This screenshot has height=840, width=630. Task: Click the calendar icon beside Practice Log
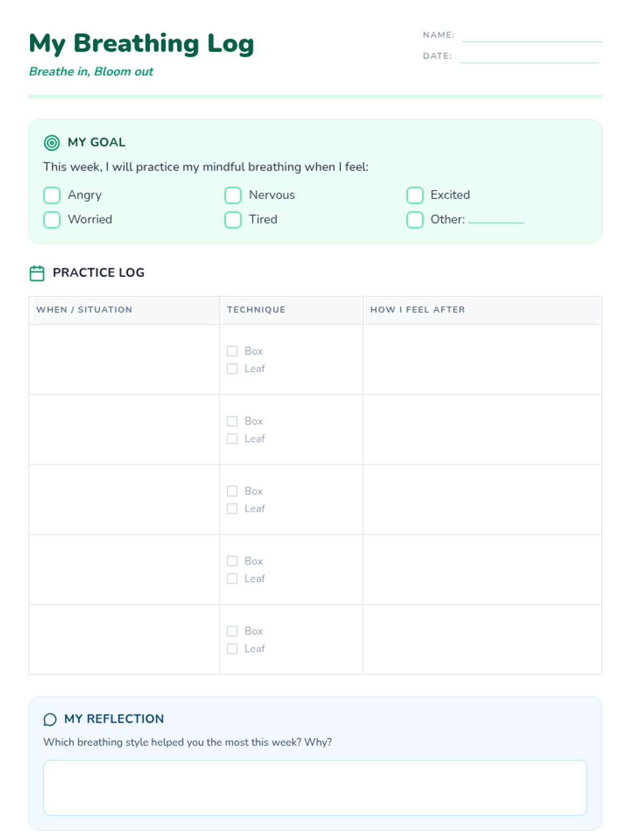pos(37,273)
